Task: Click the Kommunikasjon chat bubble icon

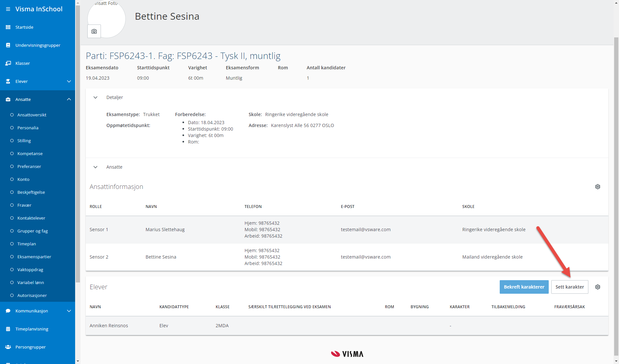Action: point(8,311)
